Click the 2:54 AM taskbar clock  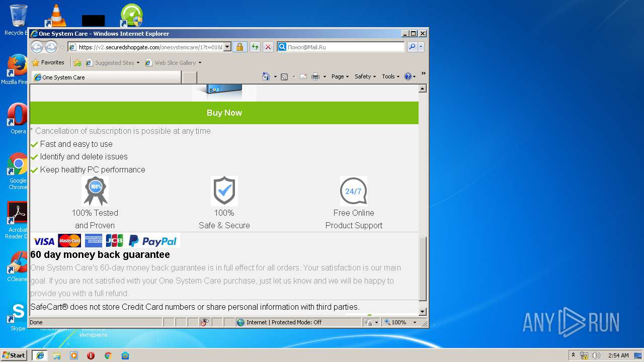tap(618, 355)
